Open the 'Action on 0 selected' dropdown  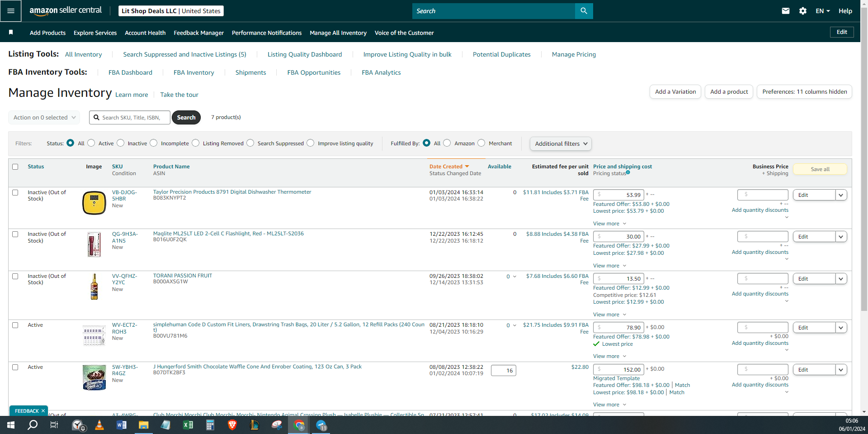pos(44,117)
